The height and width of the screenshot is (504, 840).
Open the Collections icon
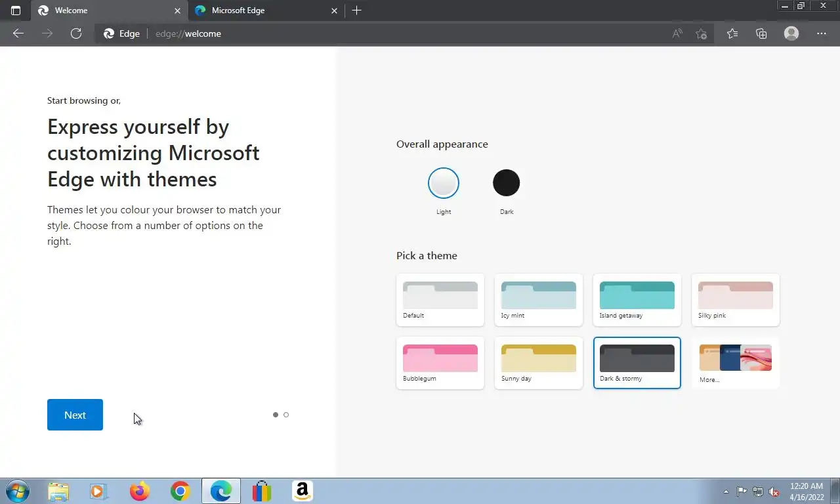click(761, 33)
